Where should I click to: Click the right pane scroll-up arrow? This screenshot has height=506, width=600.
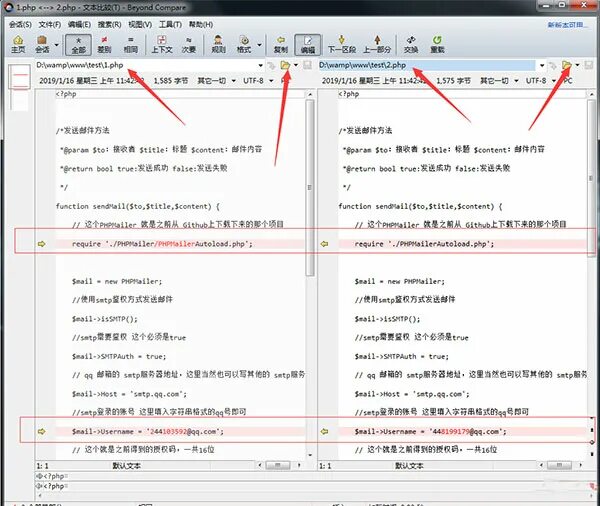(x=592, y=94)
